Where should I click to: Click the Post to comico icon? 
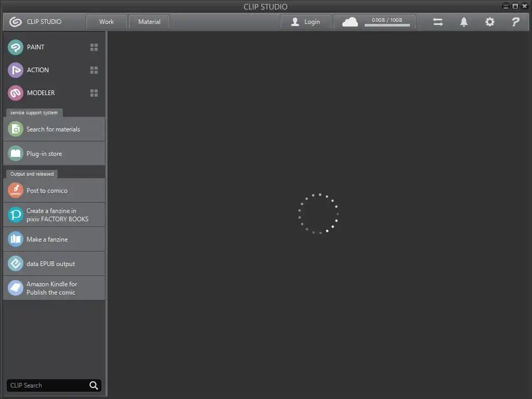[16, 190]
